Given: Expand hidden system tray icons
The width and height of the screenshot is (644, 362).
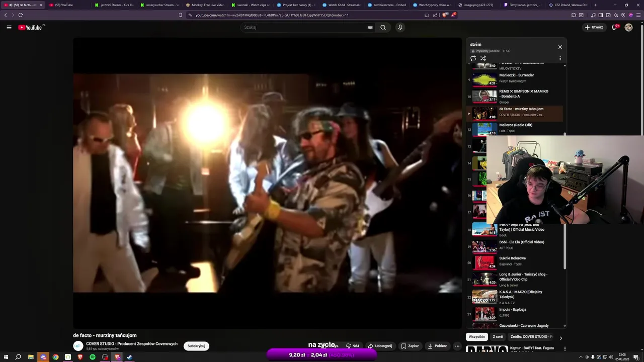Looking at the screenshot, I should point(580,357).
